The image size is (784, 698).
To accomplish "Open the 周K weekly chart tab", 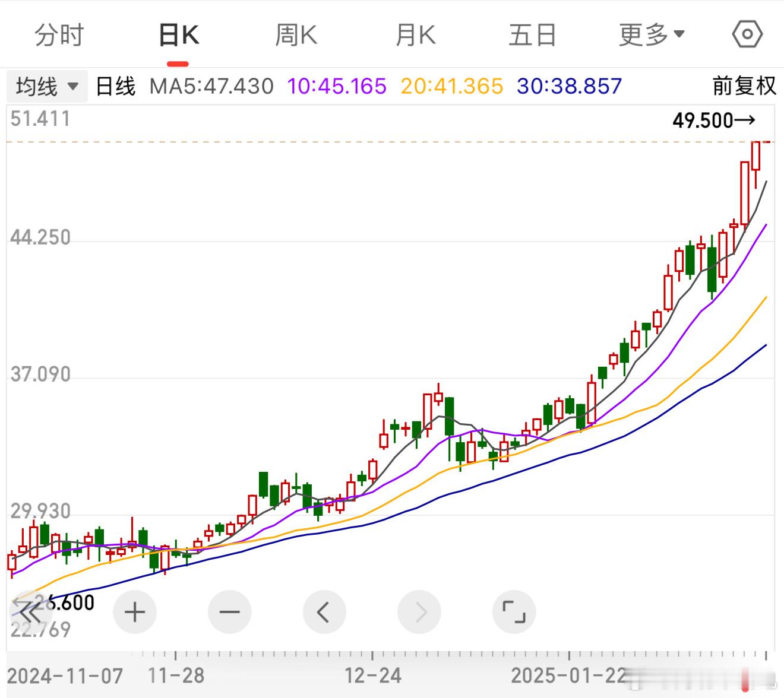I will pyautogui.click(x=296, y=36).
